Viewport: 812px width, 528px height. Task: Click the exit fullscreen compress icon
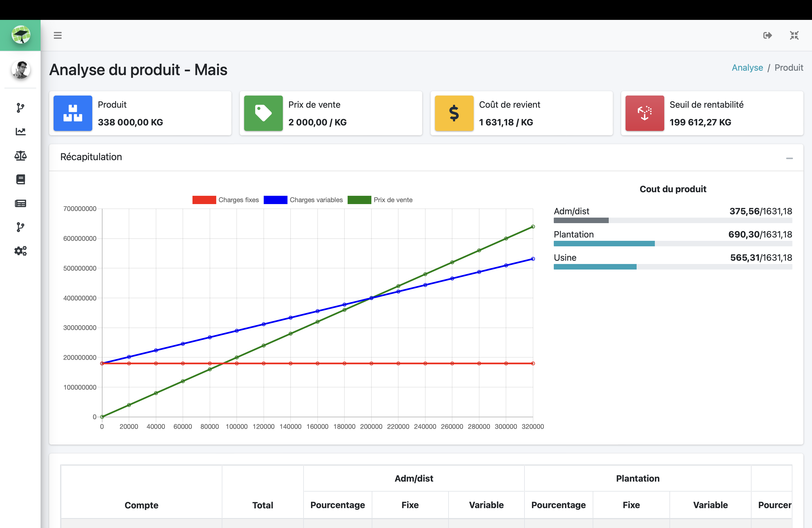794,35
